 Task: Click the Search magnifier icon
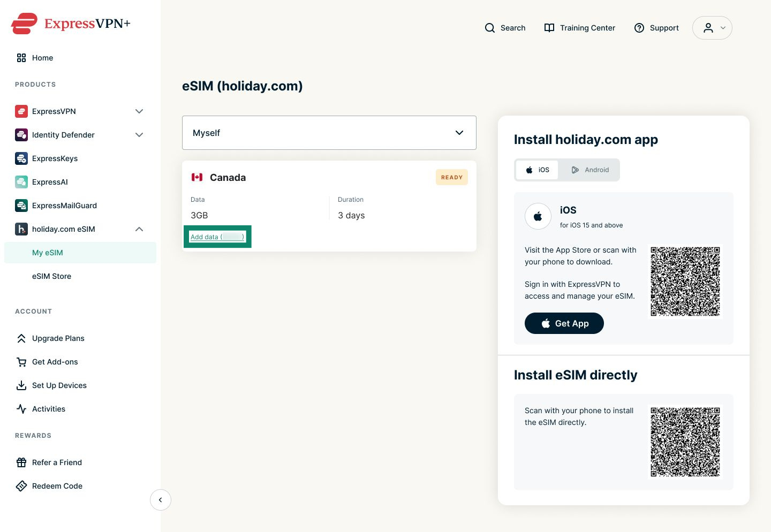pos(490,28)
